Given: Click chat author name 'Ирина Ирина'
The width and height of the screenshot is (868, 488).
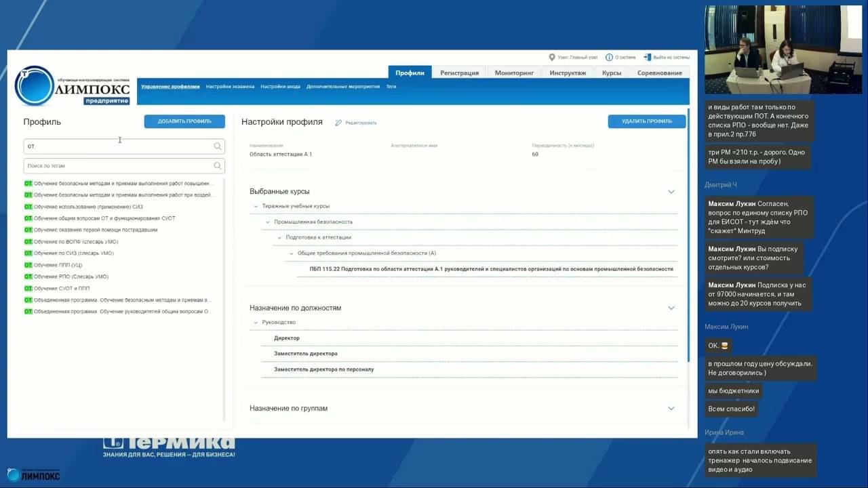Looking at the screenshot, I should coord(724,432).
